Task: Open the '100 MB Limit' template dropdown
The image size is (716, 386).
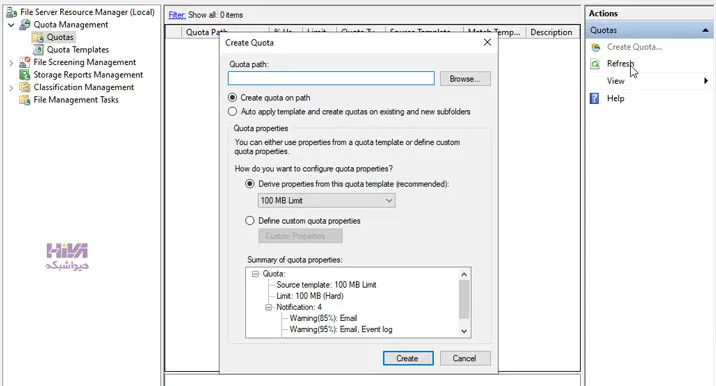Action: (326, 201)
